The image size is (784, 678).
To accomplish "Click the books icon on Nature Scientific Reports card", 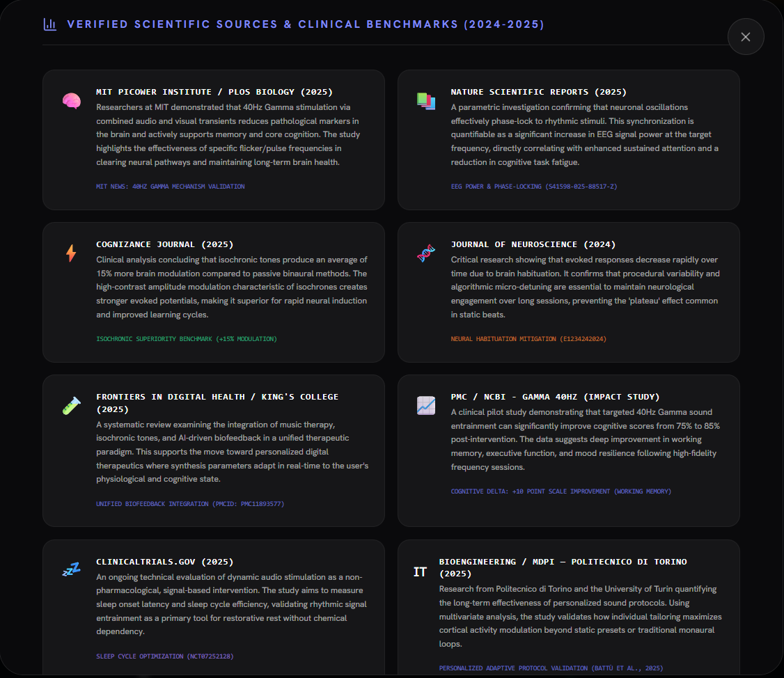I will click(426, 101).
